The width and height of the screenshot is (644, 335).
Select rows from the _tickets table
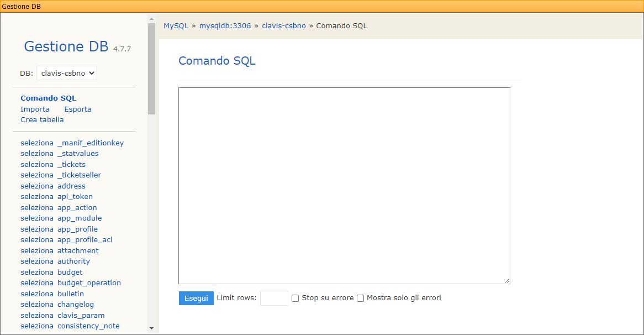point(37,164)
